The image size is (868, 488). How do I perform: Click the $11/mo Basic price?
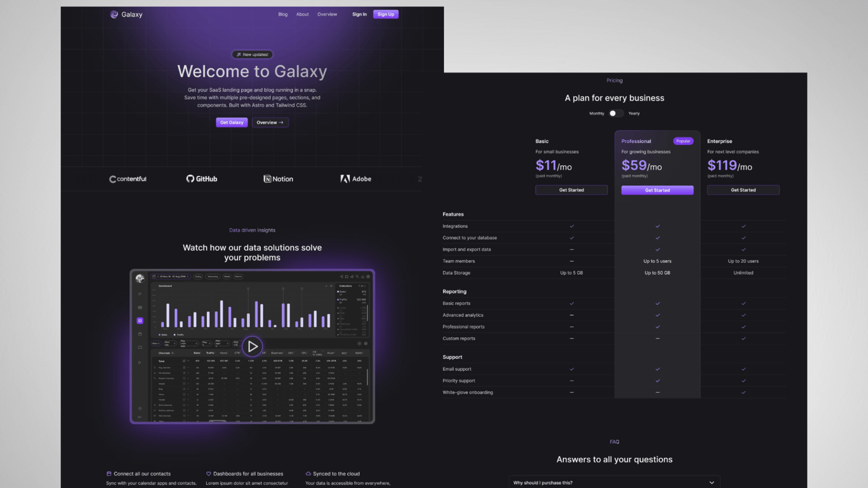[553, 165]
